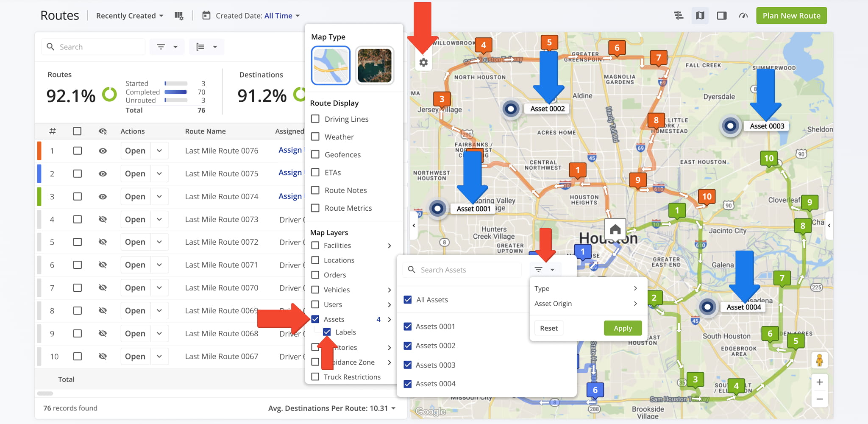868x424 pixels.
Task: Select the map view layout icon
Action: [x=700, y=16]
